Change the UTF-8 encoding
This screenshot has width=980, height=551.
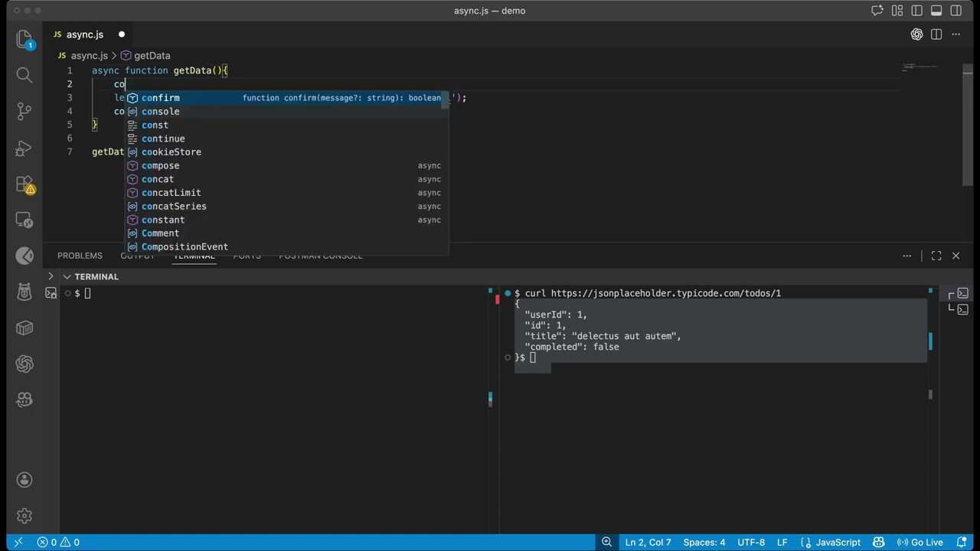click(751, 543)
